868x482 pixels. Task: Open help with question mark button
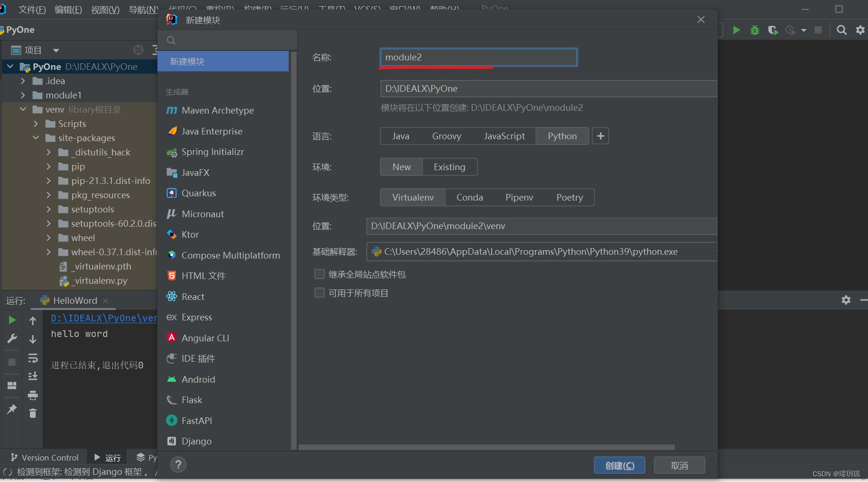[x=178, y=465]
